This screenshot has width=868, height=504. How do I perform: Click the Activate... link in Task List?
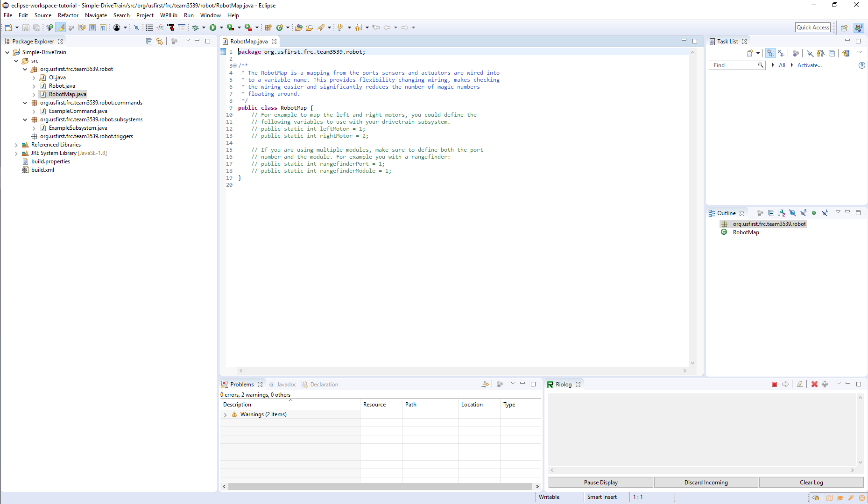pyautogui.click(x=809, y=65)
